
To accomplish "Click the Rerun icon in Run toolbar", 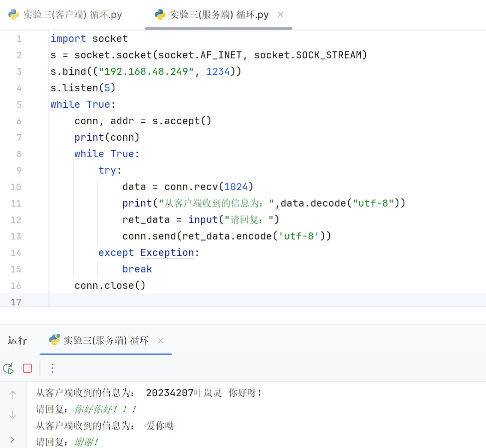I will click(8, 369).
